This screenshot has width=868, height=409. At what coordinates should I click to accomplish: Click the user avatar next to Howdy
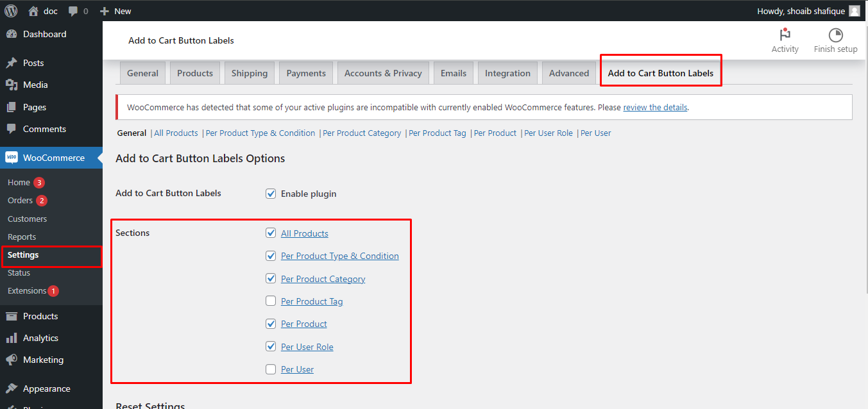point(854,11)
